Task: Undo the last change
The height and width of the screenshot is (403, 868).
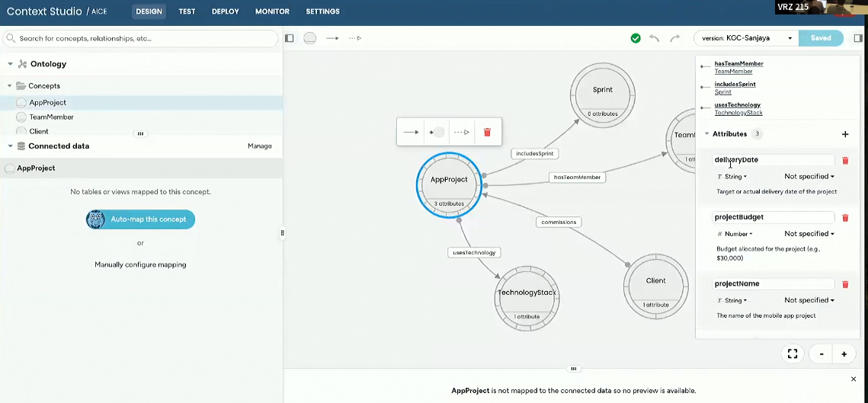Action: (x=655, y=38)
